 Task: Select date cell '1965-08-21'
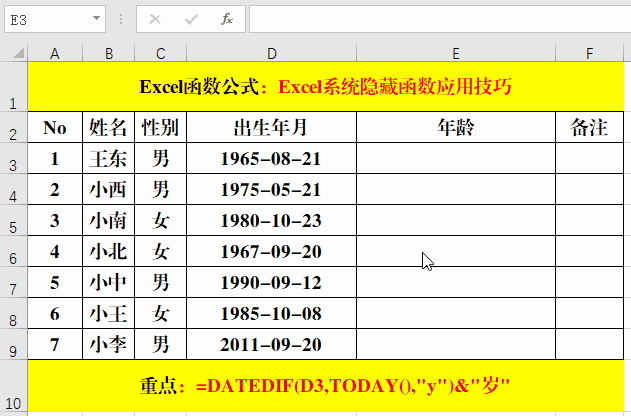[x=272, y=158]
